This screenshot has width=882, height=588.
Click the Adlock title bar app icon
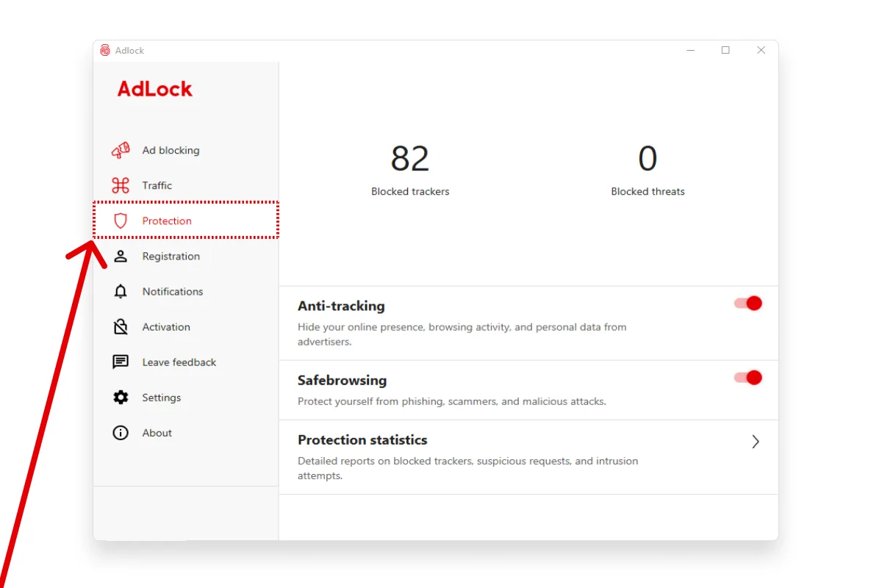(x=105, y=50)
